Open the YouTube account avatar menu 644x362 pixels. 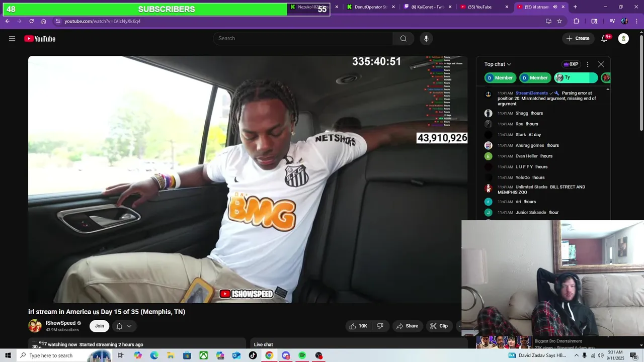[x=623, y=39]
